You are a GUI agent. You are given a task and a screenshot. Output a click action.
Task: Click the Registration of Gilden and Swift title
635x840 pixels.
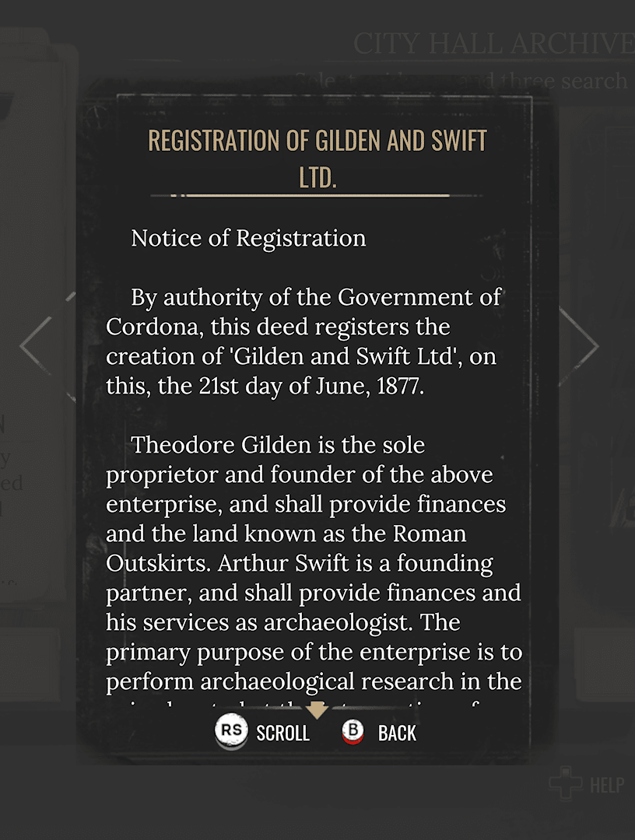pos(317,159)
